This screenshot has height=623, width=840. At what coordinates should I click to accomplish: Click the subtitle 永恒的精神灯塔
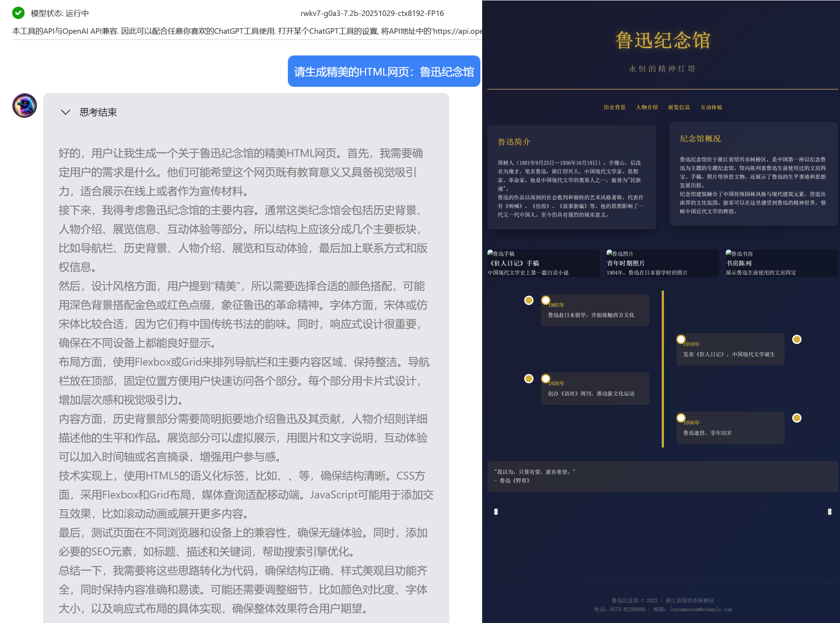[662, 69]
